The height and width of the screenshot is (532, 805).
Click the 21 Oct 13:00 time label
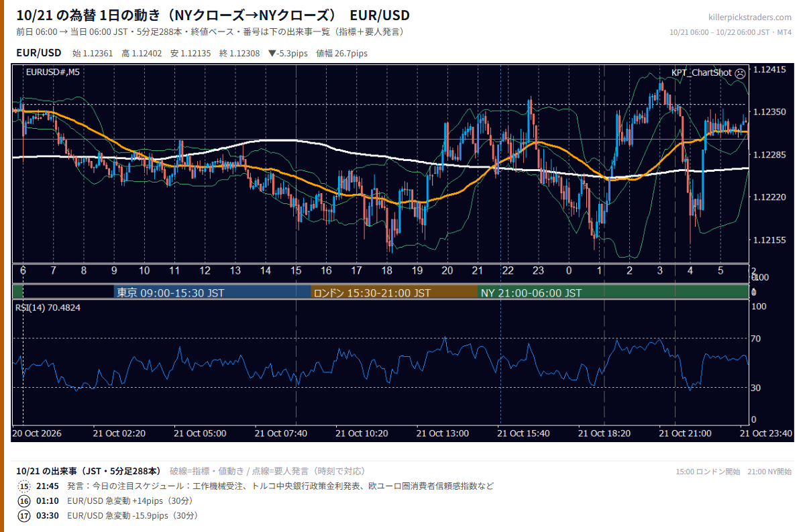click(443, 433)
